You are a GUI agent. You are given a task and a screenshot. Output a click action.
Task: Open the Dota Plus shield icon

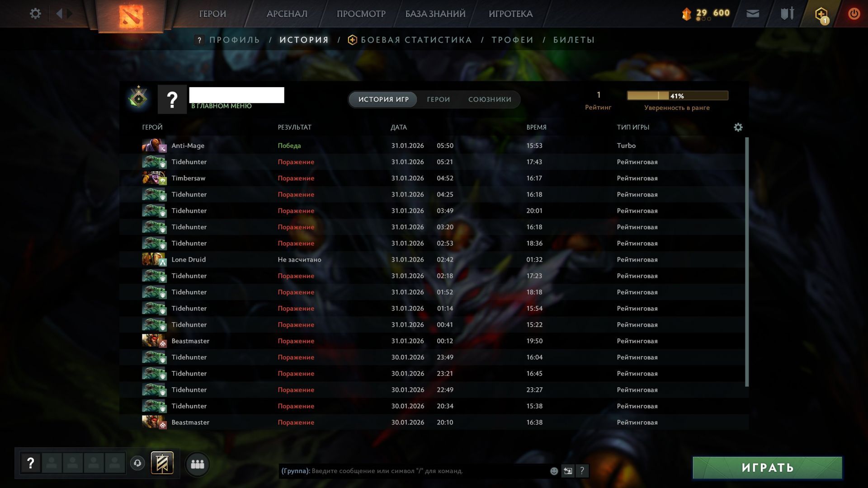[x=821, y=14]
